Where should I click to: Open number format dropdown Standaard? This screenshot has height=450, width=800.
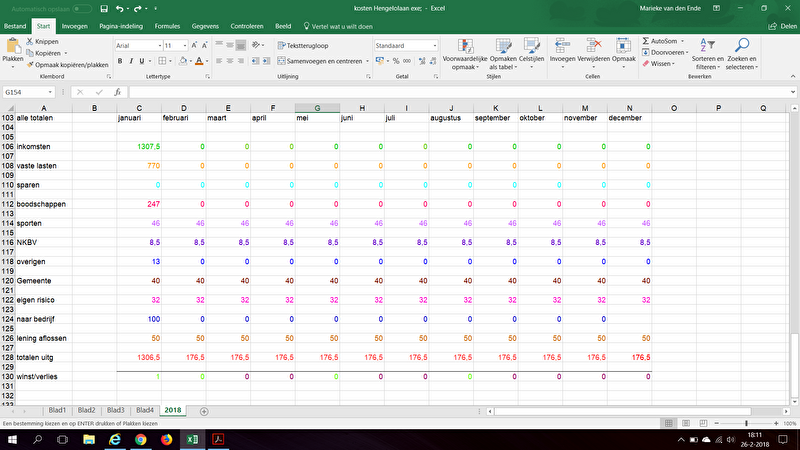coord(435,45)
